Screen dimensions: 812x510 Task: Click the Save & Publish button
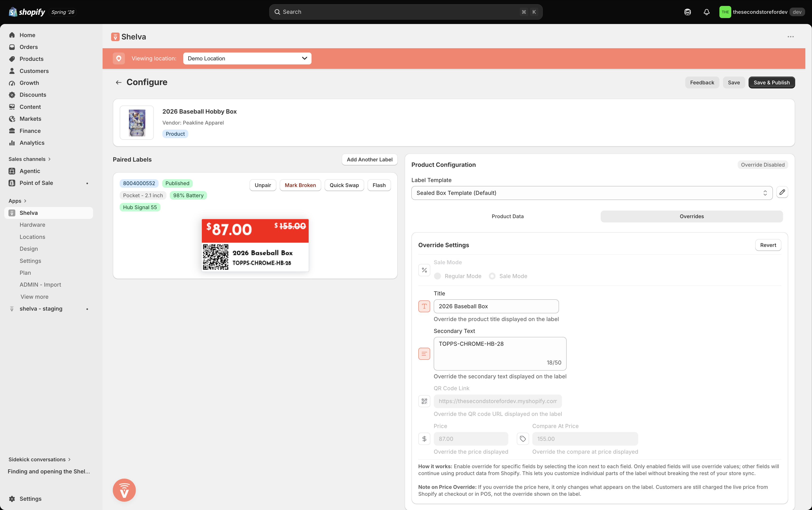point(771,83)
